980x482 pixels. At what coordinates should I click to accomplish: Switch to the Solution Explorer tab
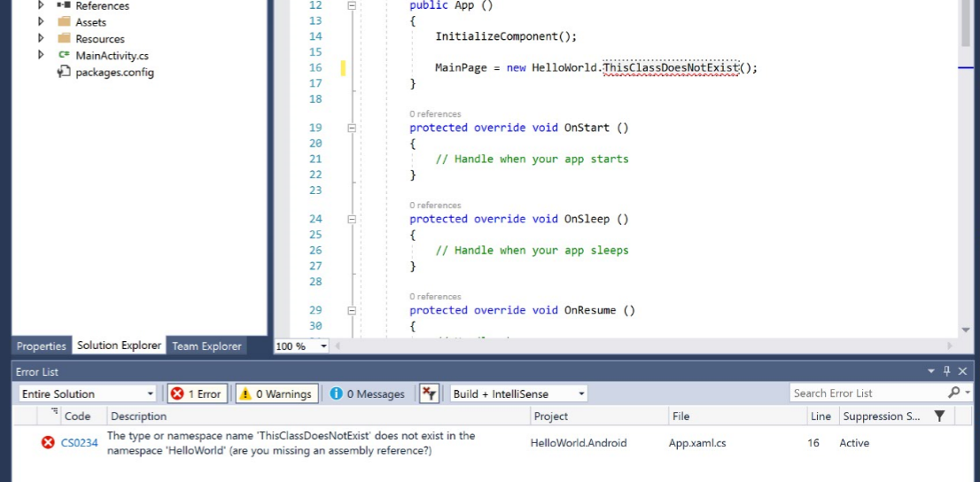(119, 345)
